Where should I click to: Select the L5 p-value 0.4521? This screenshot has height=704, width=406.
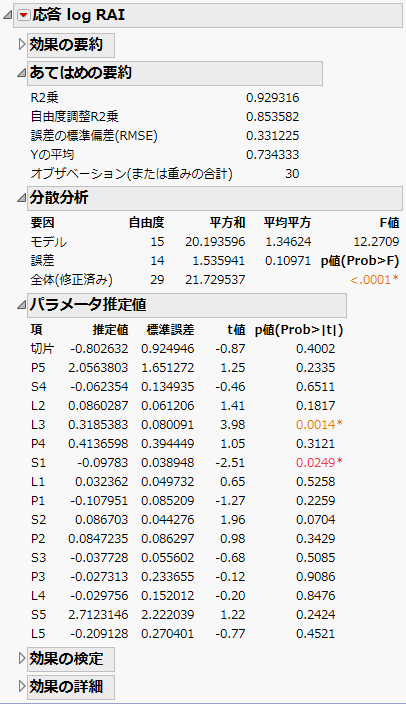tap(315, 634)
